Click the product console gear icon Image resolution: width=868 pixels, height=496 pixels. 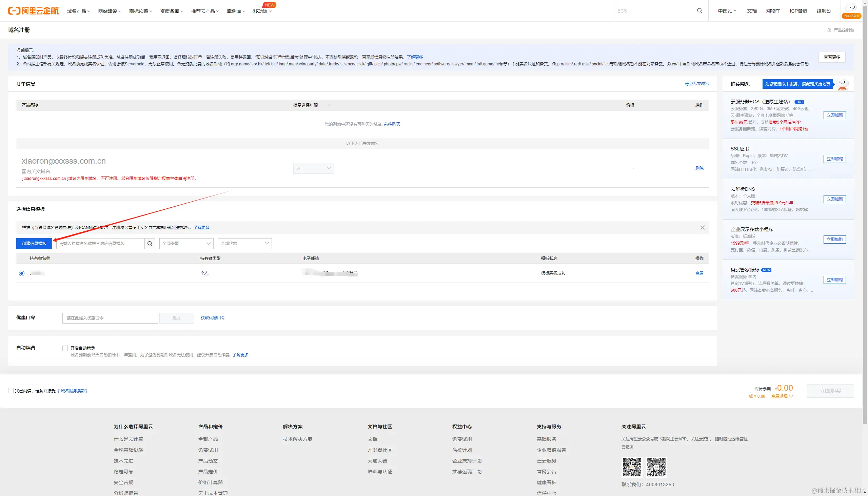(x=829, y=30)
